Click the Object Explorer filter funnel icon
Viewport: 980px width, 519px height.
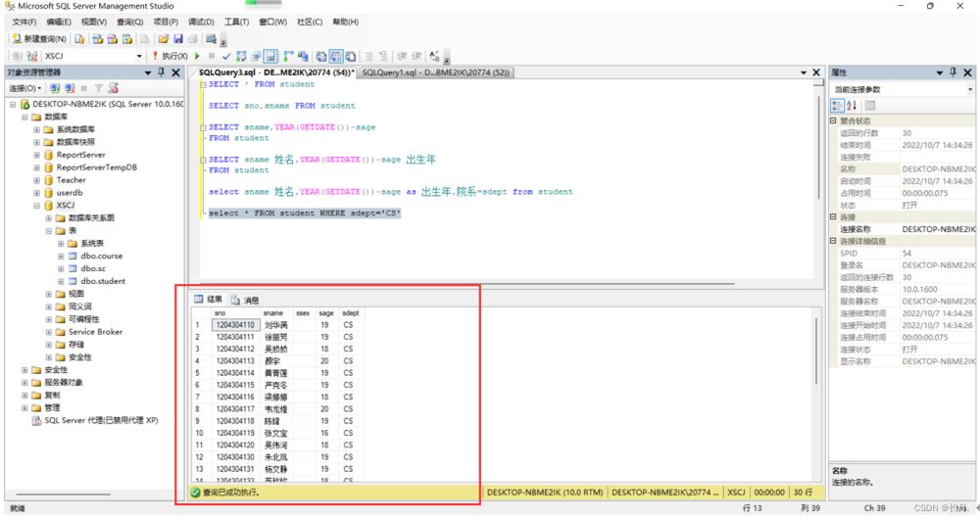98,88
